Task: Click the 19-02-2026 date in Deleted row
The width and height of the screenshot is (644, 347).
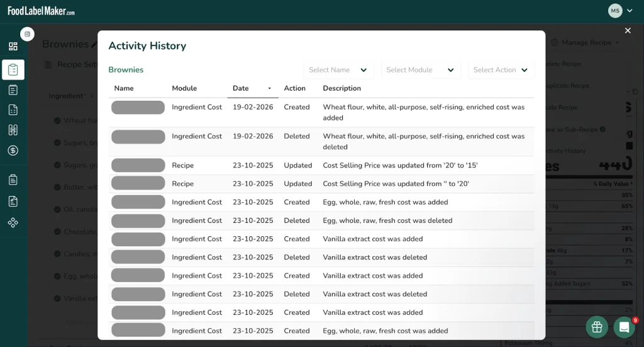Action: click(253, 136)
